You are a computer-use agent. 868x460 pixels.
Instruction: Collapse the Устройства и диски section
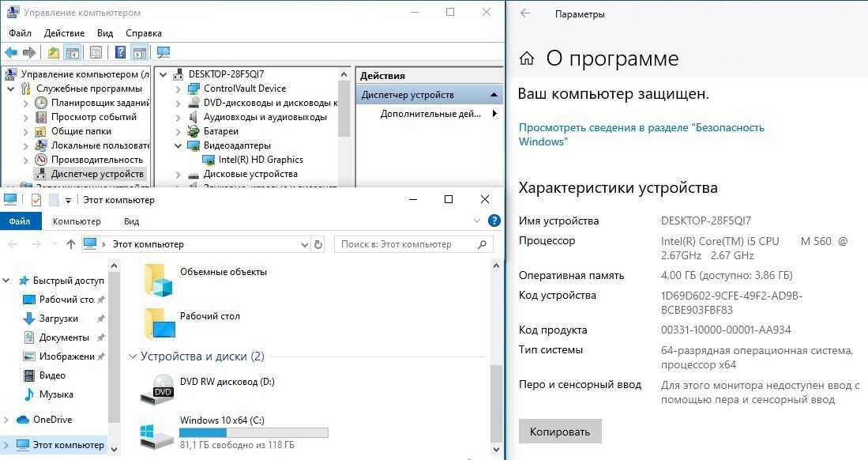tap(133, 356)
